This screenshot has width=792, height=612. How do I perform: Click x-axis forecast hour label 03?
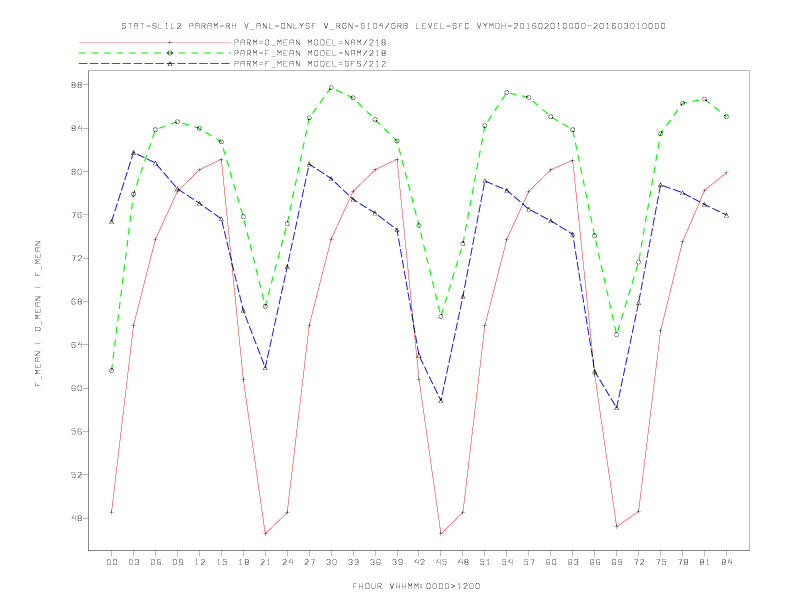coord(133,562)
